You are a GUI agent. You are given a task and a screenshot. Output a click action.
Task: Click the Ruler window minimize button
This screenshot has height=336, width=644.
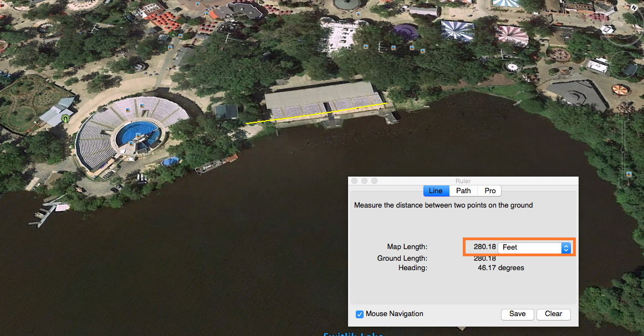(364, 181)
